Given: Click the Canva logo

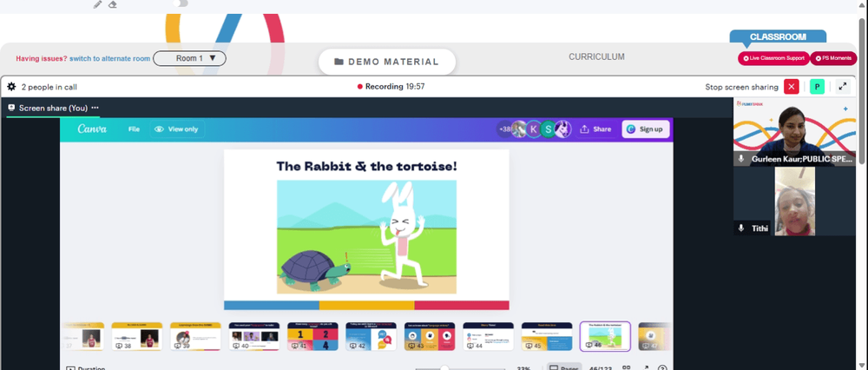Looking at the screenshot, I should (92, 129).
